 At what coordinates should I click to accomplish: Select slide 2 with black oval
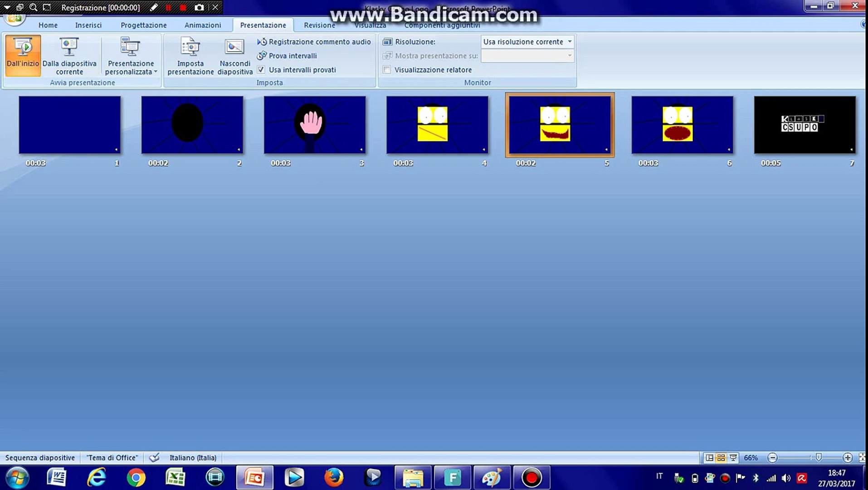[x=192, y=125]
